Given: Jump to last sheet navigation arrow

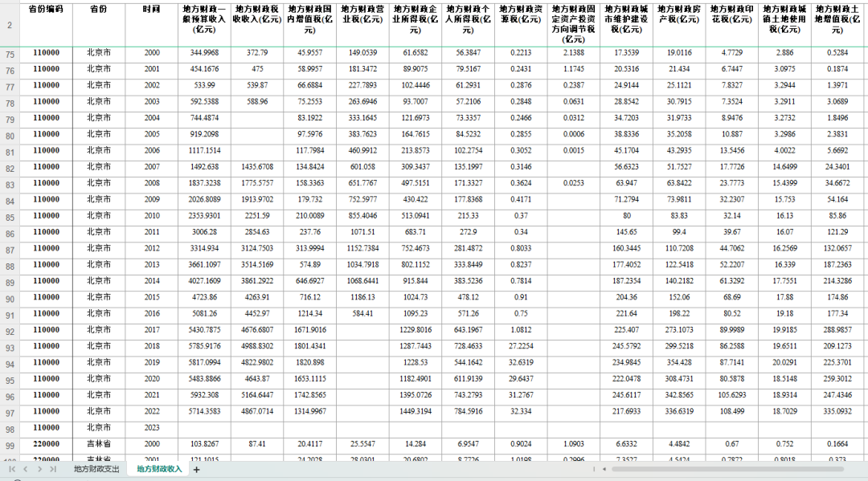Looking at the screenshot, I should (x=53, y=469).
